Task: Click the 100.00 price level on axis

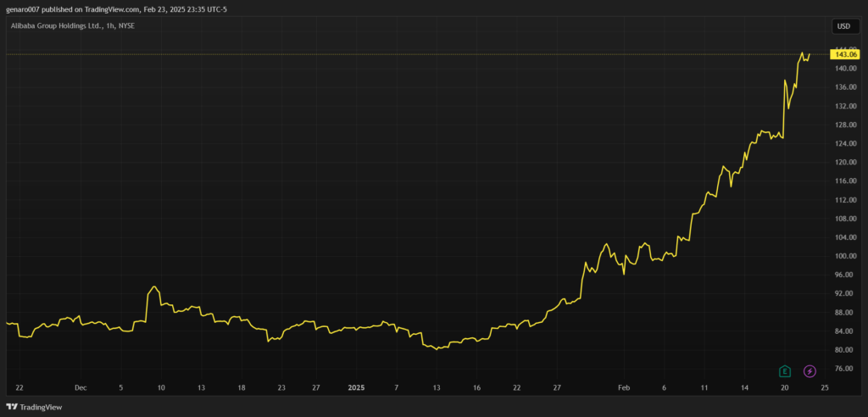Action: pos(843,256)
